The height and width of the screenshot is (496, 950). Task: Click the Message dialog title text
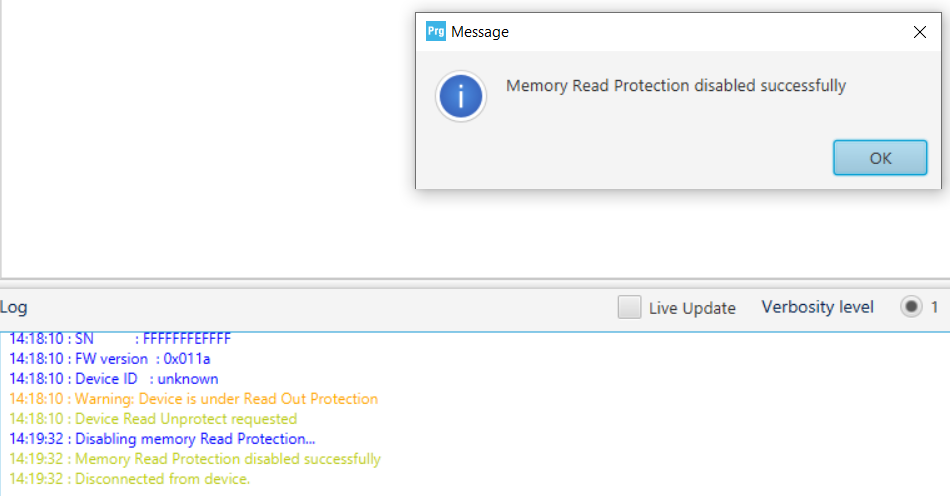480,32
